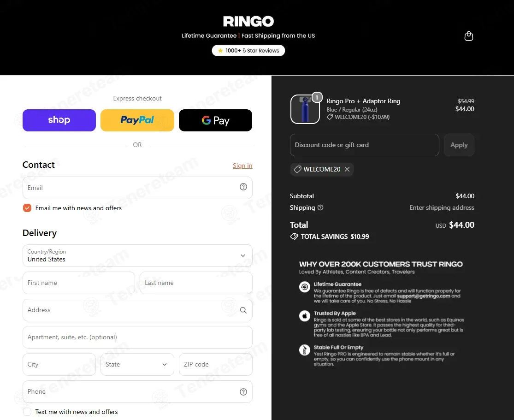Viewport: 514px width, 420px height.
Task: Click the Contact section heading
Action: [x=39, y=165]
